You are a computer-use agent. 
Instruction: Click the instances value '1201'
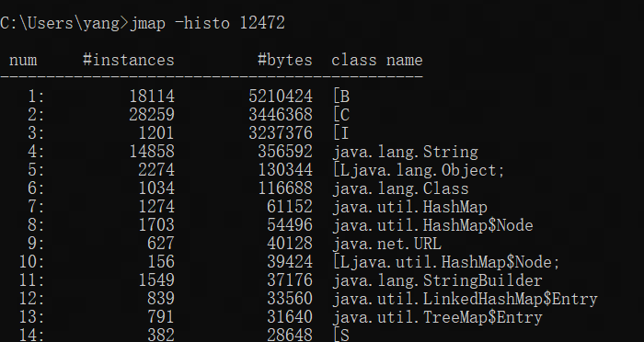tap(156, 133)
